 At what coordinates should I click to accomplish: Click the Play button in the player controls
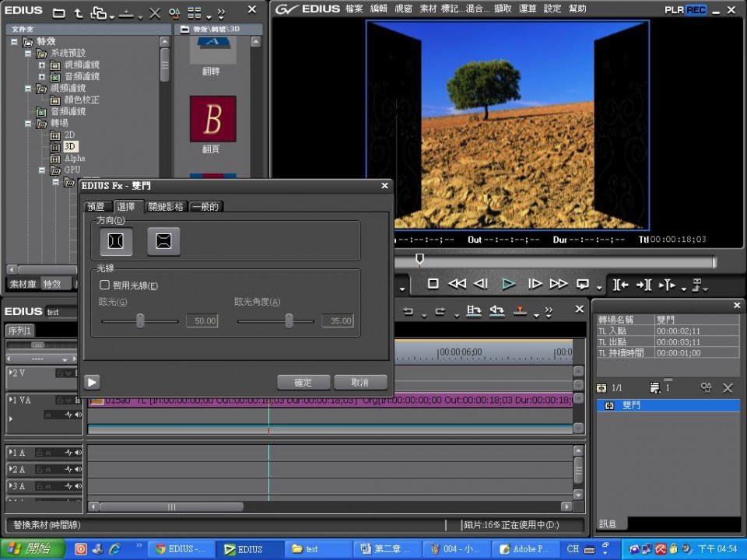pos(508,284)
